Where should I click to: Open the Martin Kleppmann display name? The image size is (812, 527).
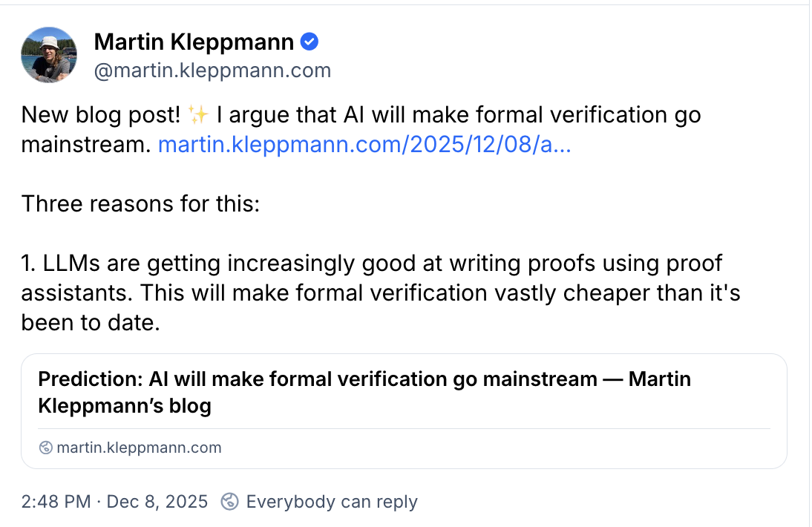pyautogui.click(x=194, y=42)
